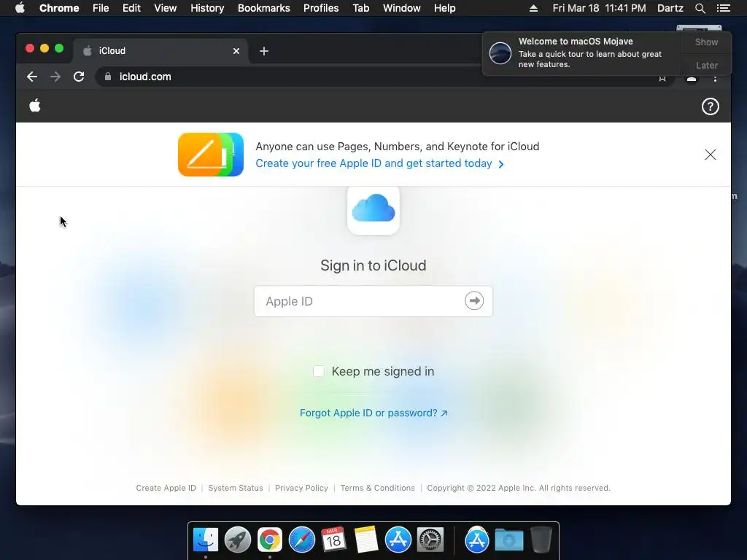Open the Downloads folder in Dock
The width and height of the screenshot is (747, 560).
coord(508,540)
